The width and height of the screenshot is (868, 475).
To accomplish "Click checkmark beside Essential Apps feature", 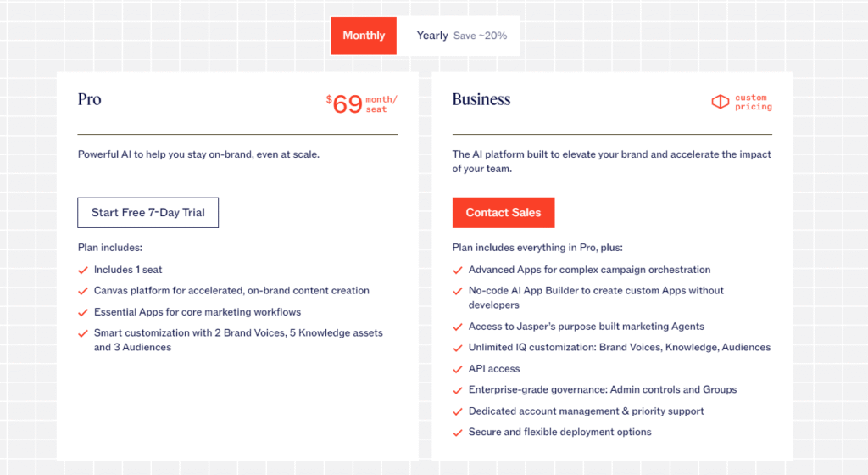I will click(x=83, y=313).
